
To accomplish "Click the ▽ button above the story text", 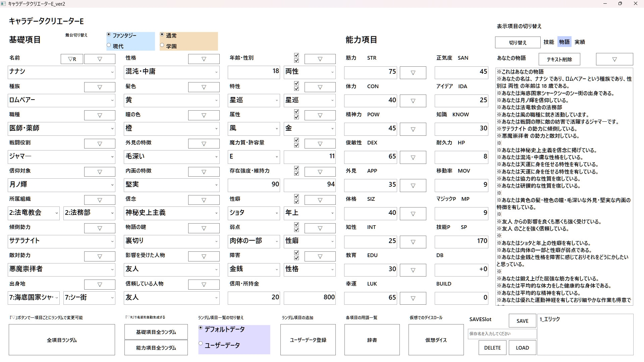I will tap(614, 59).
